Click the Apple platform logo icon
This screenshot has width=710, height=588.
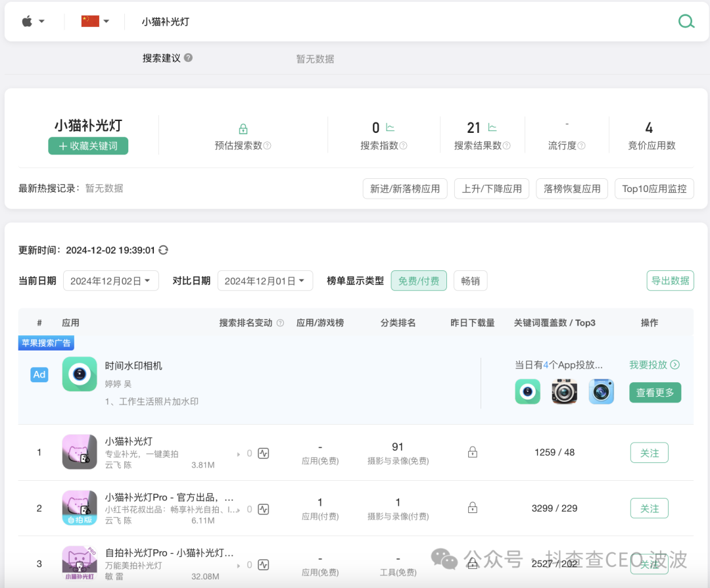pos(26,20)
